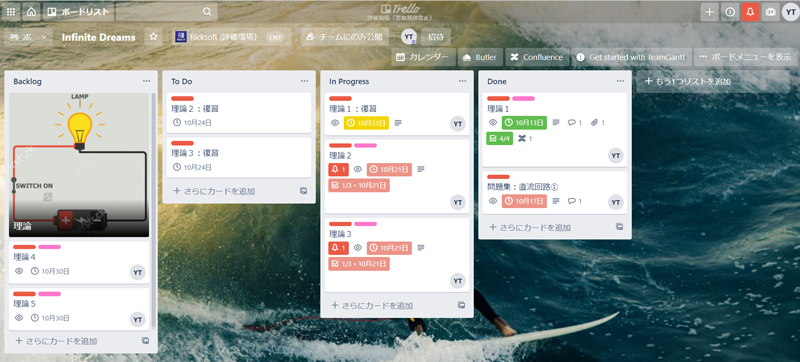Image resolution: width=800 pixels, height=362 pixels.
Task: Add another list with もう1つリストを追加
Action: pyautogui.click(x=713, y=82)
